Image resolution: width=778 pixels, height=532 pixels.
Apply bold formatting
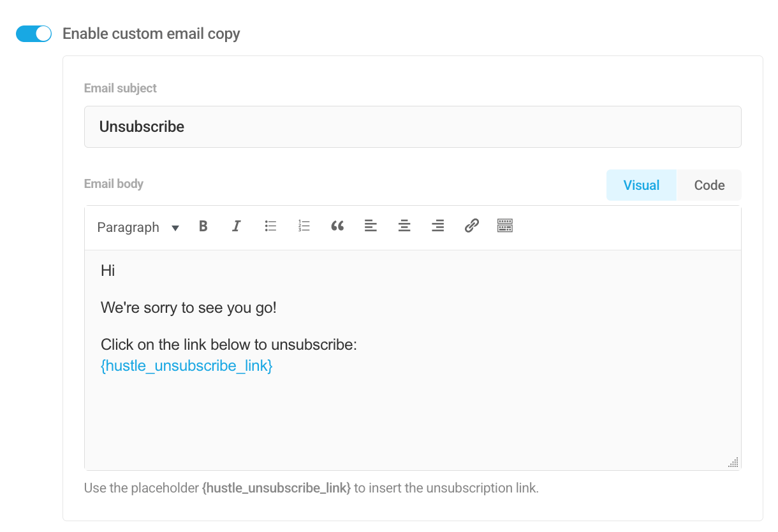(x=203, y=226)
